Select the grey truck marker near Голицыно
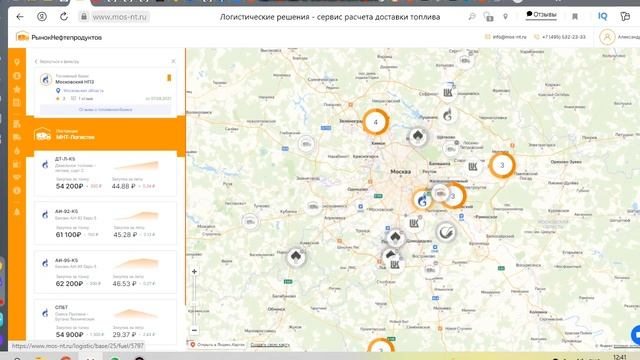This screenshot has width=640, height=360. point(313,207)
